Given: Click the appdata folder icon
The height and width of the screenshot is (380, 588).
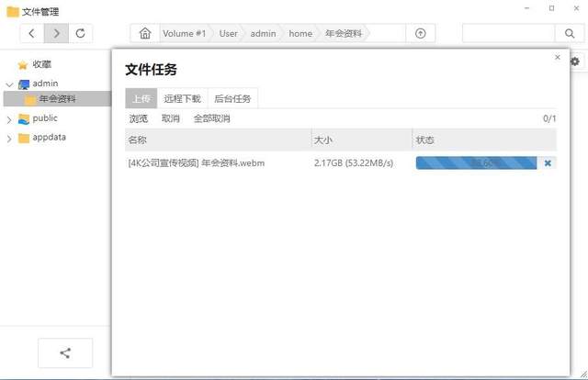Looking at the screenshot, I should pos(24,139).
